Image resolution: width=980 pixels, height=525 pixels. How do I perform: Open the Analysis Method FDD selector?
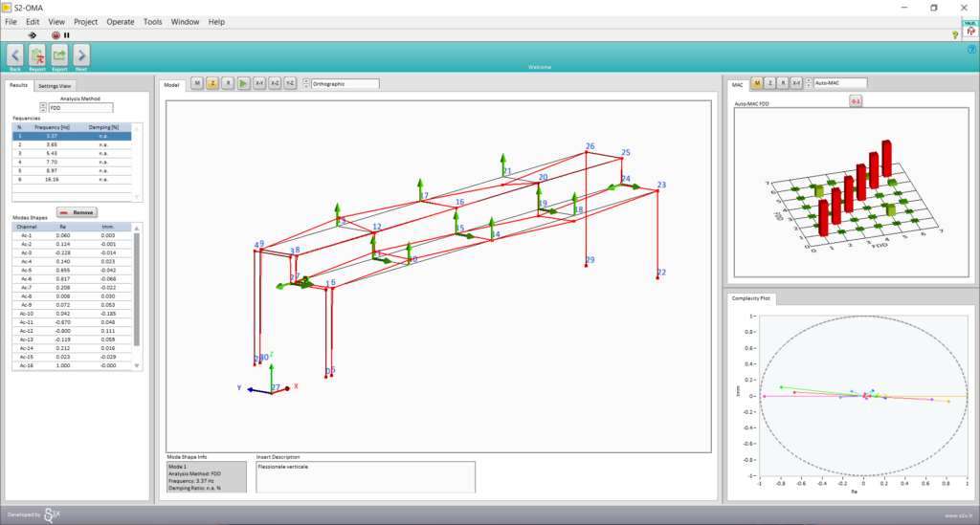(x=80, y=108)
